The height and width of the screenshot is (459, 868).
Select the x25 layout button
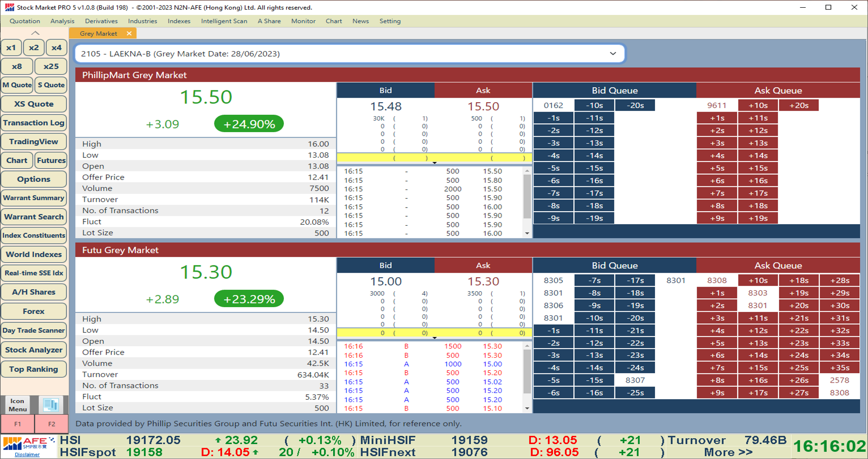coord(51,66)
